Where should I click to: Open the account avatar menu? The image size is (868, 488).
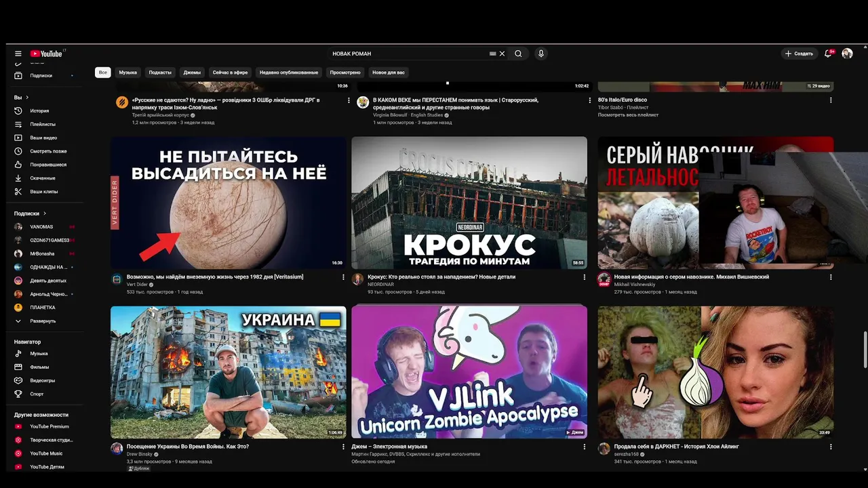[x=847, y=54]
